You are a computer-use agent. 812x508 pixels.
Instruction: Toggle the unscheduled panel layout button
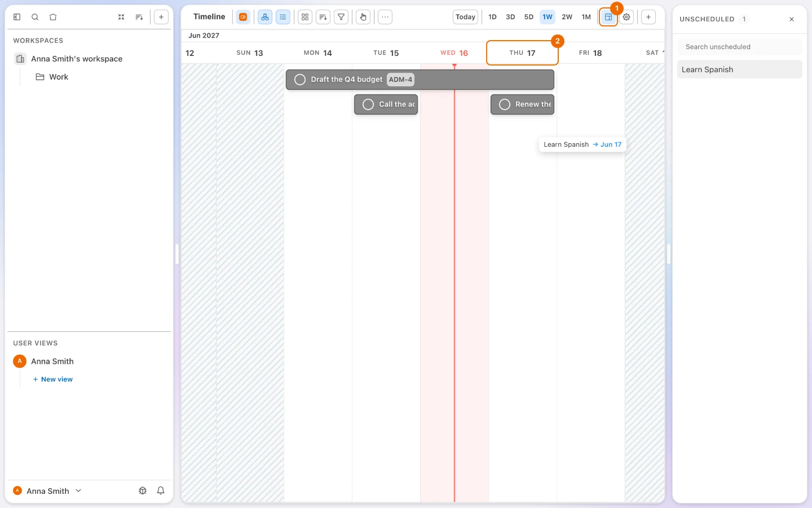coord(608,17)
